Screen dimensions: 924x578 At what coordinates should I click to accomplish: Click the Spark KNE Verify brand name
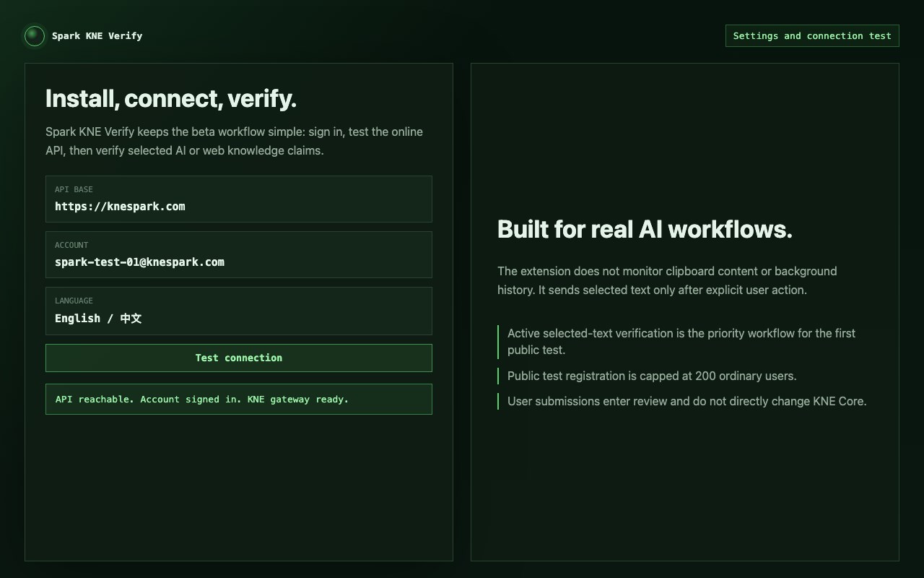[x=97, y=36]
